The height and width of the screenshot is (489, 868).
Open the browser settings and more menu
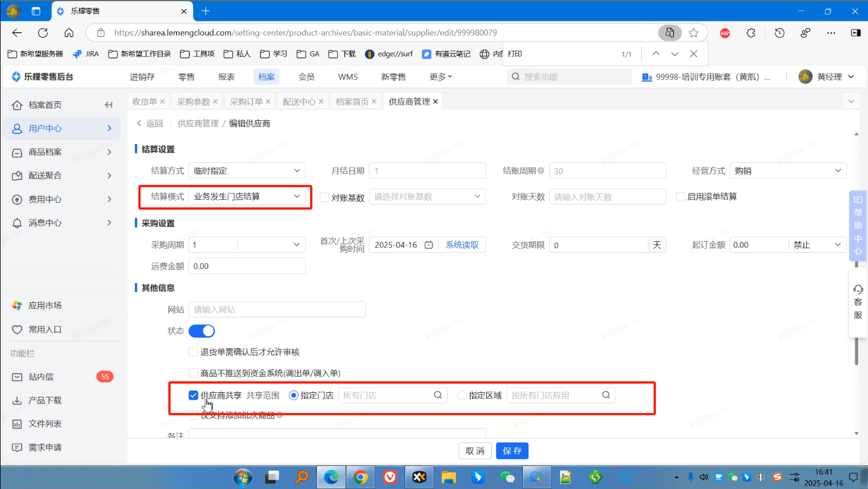click(831, 33)
